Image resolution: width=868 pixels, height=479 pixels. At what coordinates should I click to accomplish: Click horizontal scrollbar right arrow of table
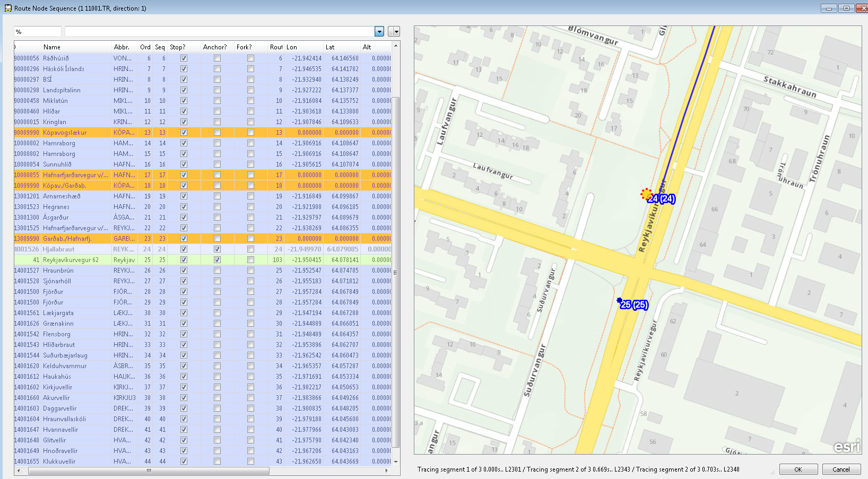(387, 471)
